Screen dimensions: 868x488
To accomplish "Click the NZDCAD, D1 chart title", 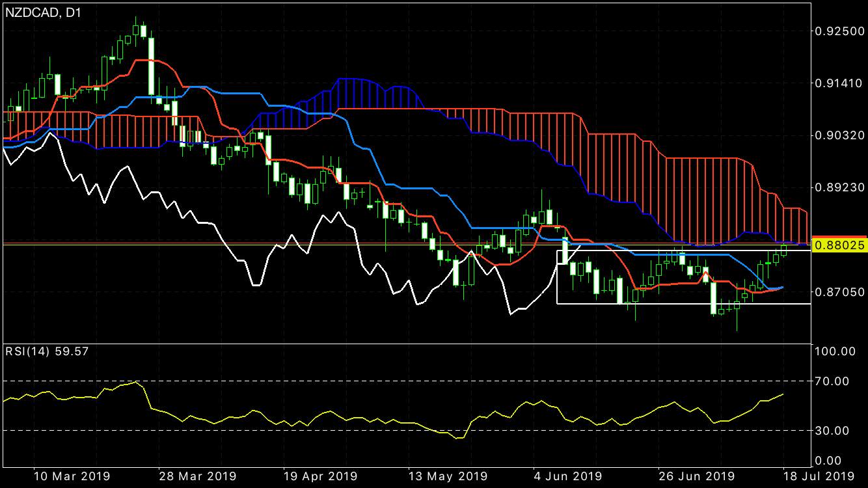I will pyautogui.click(x=44, y=12).
